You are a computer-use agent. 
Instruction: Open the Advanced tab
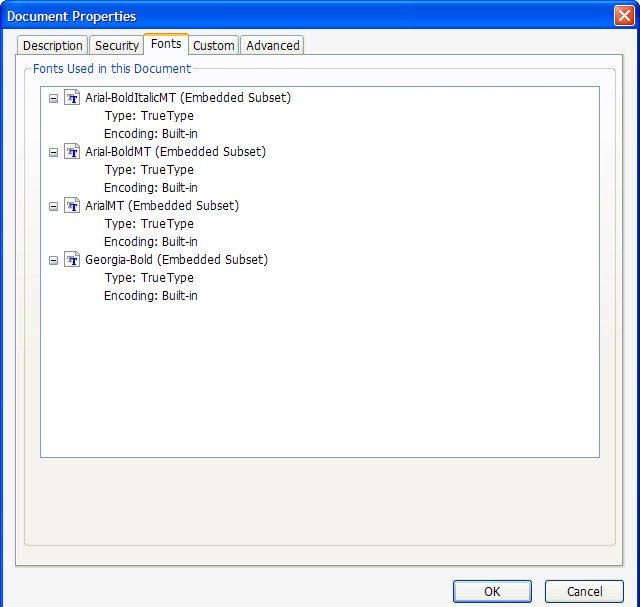(273, 45)
